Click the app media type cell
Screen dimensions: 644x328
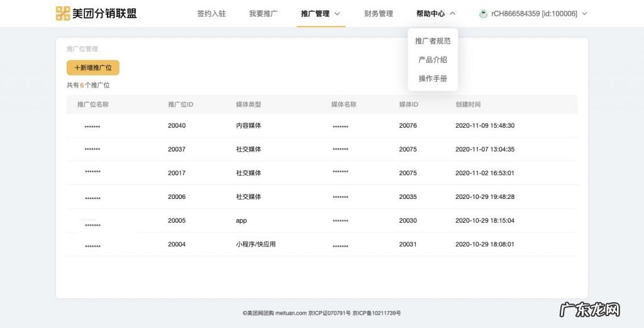click(241, 221)
